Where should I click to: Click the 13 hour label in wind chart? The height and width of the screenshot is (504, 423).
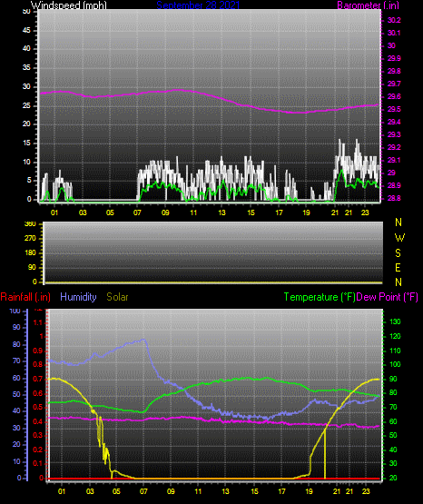coord(221,212)
